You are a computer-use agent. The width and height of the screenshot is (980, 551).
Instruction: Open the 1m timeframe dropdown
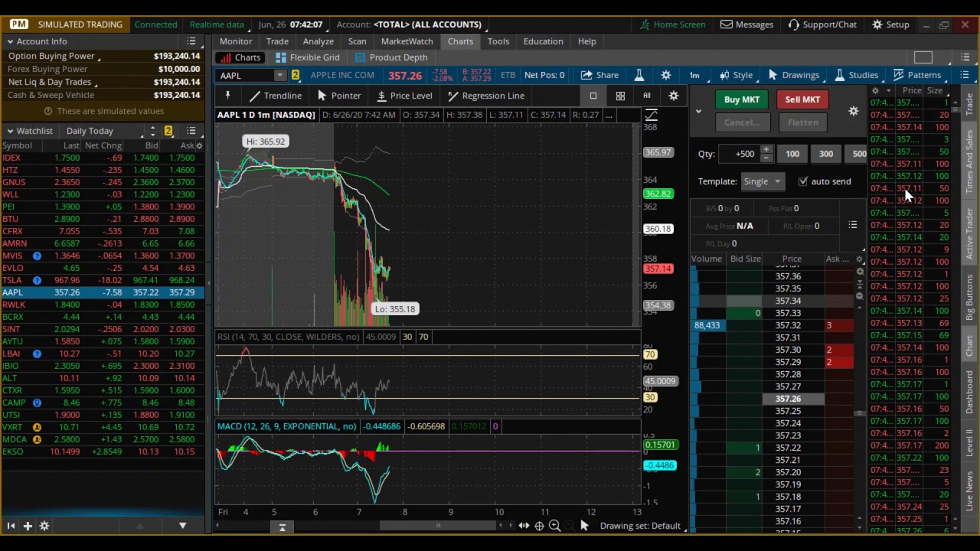coord(694,75)
